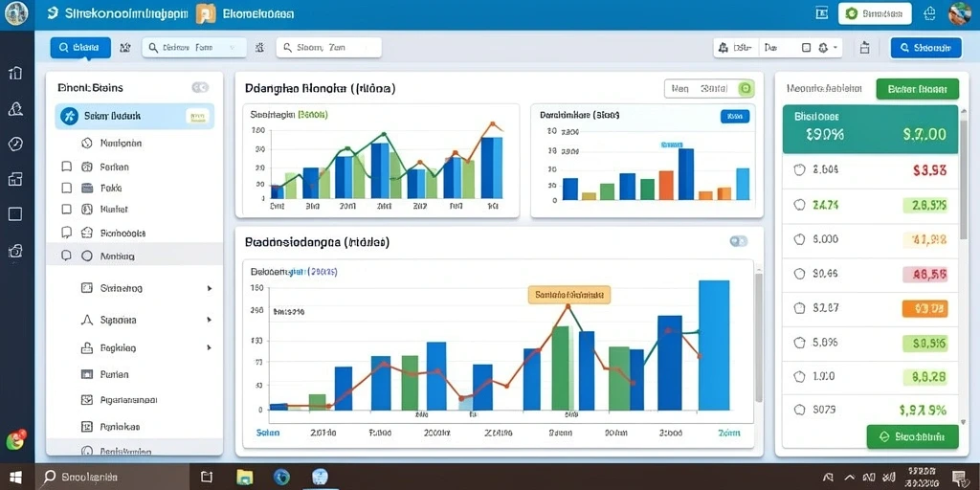Open the robot icon next to profile avatar
The image size is (980, 490).
929,13
